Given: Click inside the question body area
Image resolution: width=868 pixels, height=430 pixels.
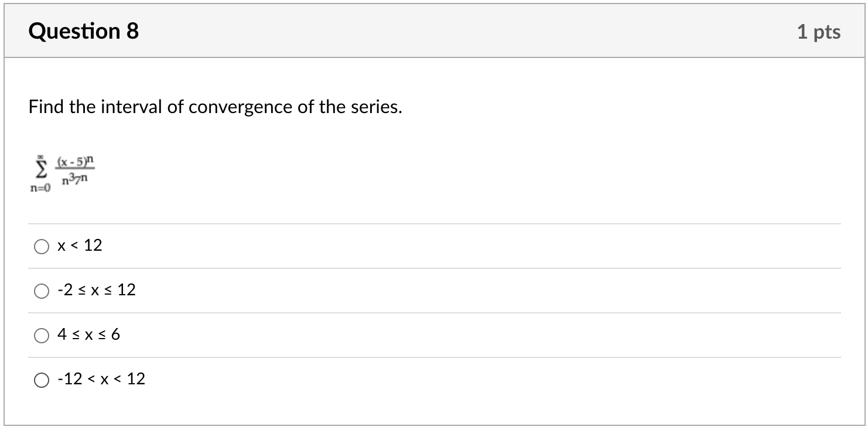Looking at the screenshot, I should click(x=433, y=146).
